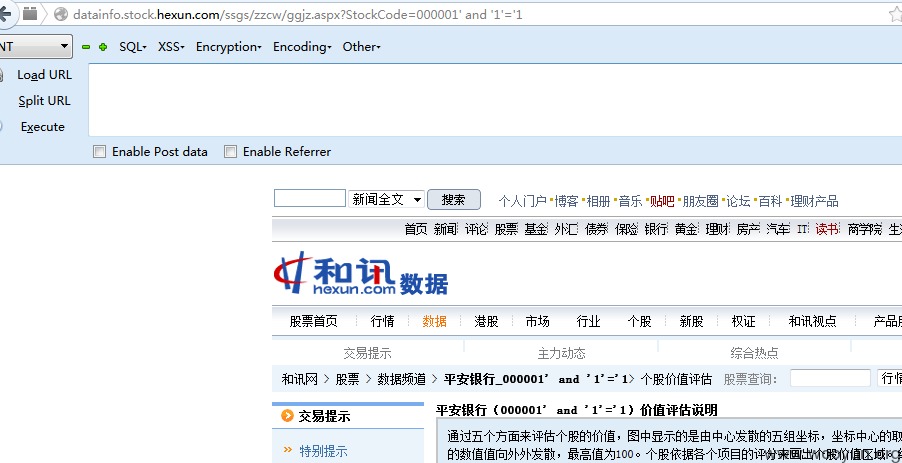Click Split URL in HackBar
The height and width of the screenshot is (463, 902).
tap(44, 101)
